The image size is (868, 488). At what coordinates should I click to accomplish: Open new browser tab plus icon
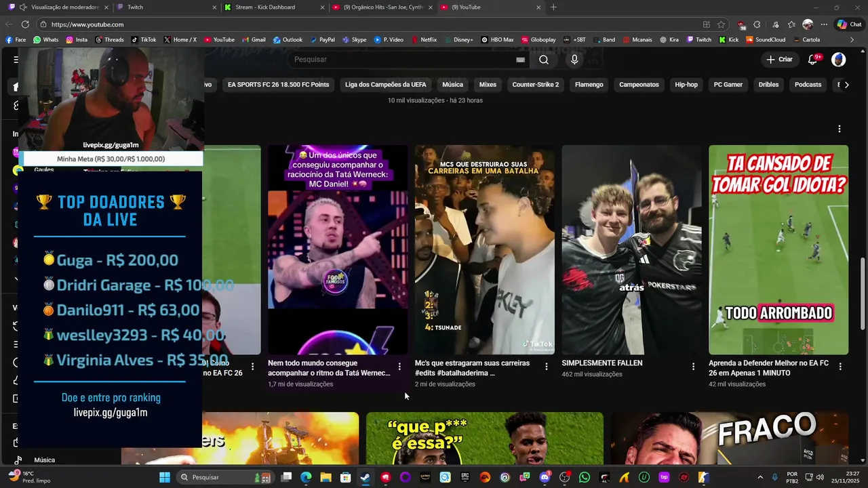point(553,7)
